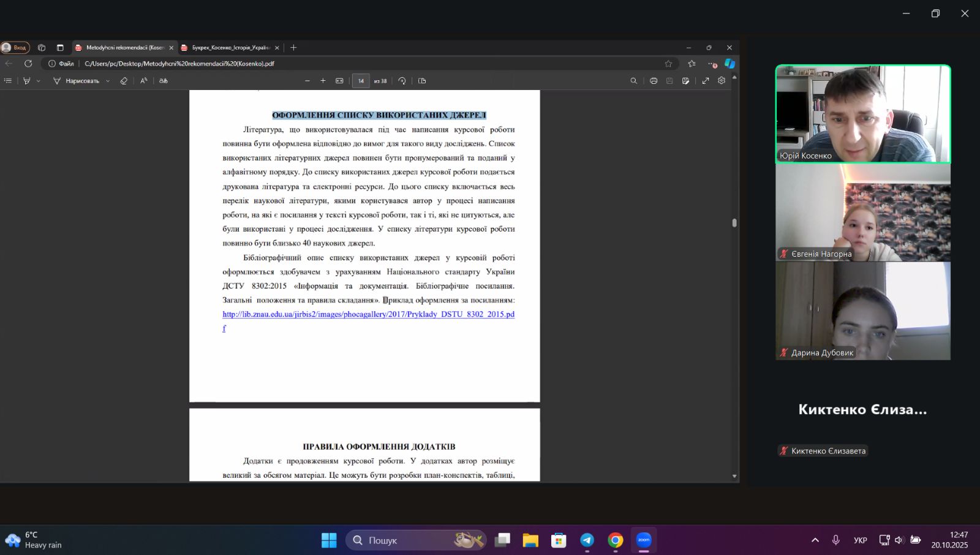
Task: Click the fit to width icon
Action: pos(339,81)
